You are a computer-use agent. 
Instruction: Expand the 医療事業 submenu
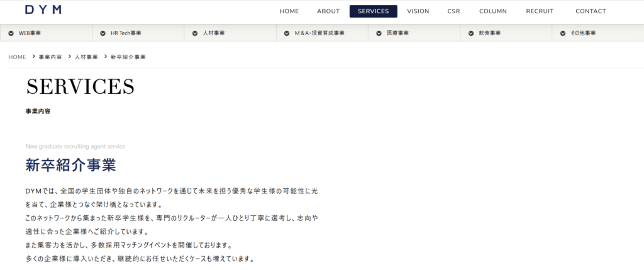tap(397, 33)
